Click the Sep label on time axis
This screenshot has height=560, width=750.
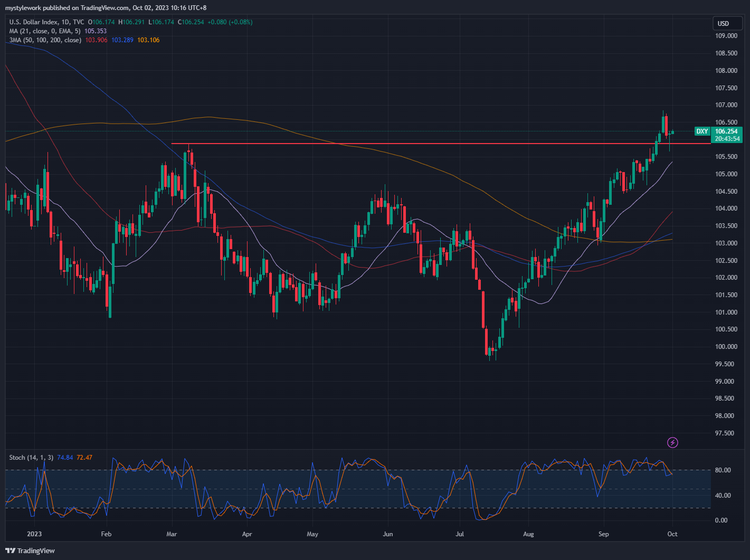coord(604,534)
